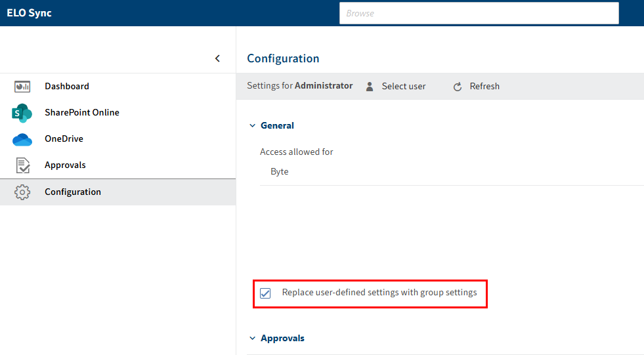Open the Dashboard navigation item
This screenshot has height=355, width=644.
[67, 87]
